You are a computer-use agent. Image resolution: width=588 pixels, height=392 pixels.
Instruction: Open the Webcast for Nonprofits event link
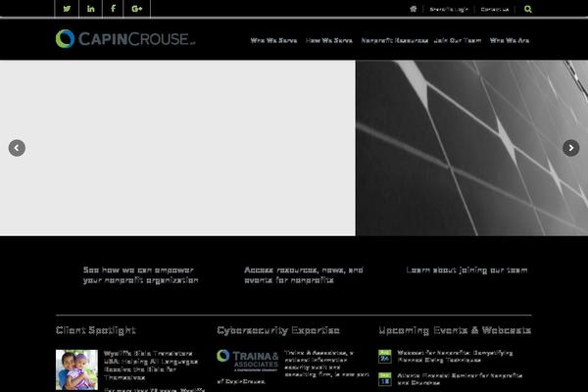pos(455,357)
